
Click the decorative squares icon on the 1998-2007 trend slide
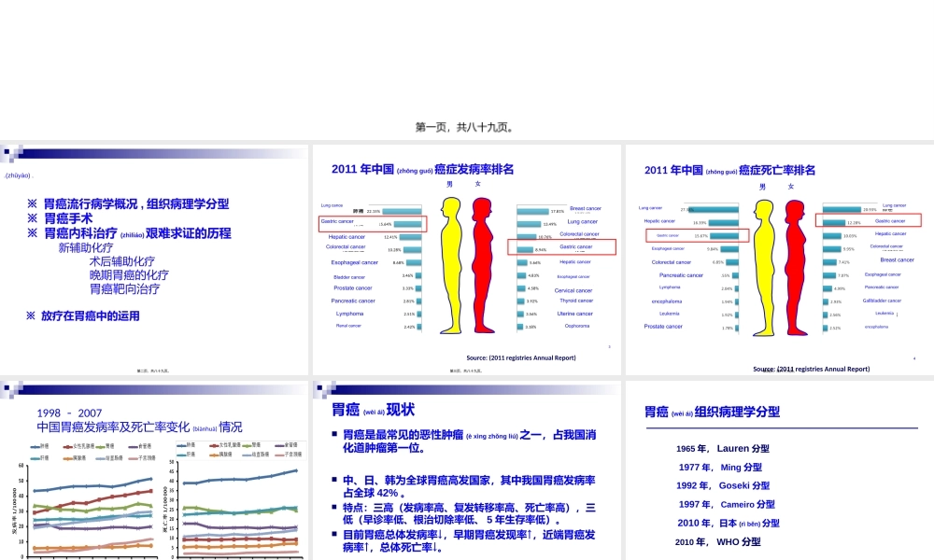13,388
